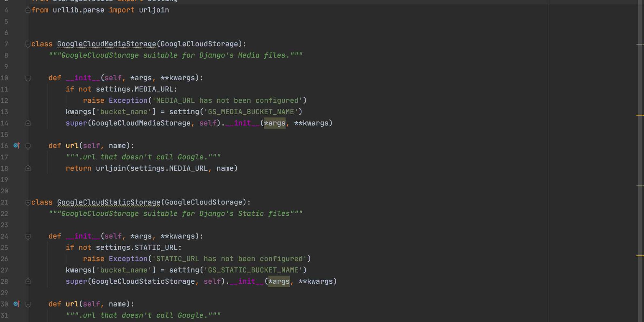
Task: Click the overrides-method gutter icon on line 30
Action: tap(16, 304)
